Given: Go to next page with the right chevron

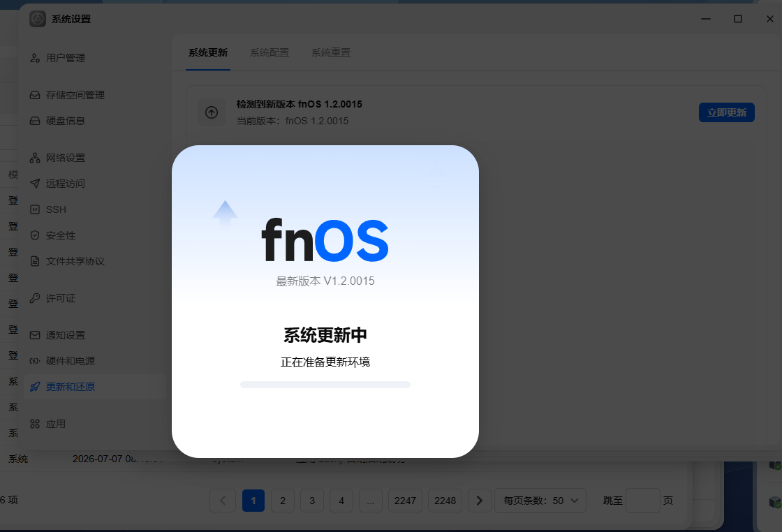Looking at the screenshot, I should coord(479,500).
